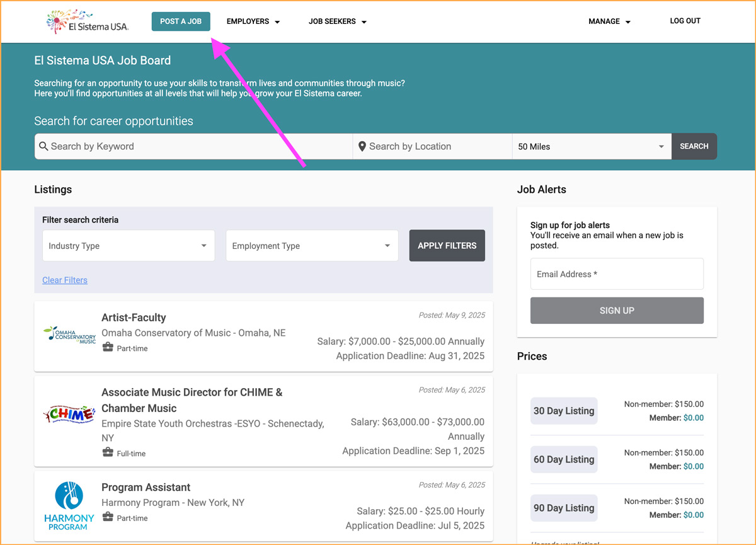756x545 pixels.
Task: Click the Sign Up button for job alerts
Action: tap(617, 311)
